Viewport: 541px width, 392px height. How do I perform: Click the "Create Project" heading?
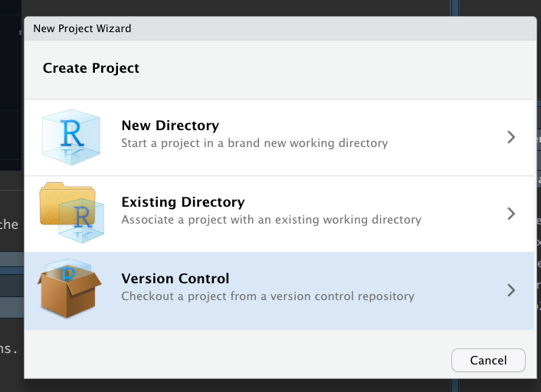pyautogui.click(x=91, y=68)
